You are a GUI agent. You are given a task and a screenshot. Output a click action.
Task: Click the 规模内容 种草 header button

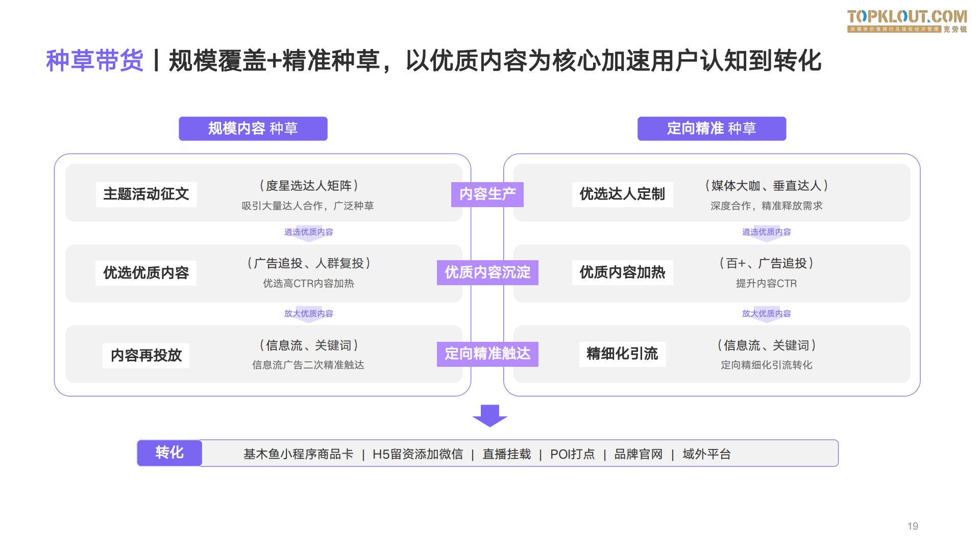pos(253,129)
